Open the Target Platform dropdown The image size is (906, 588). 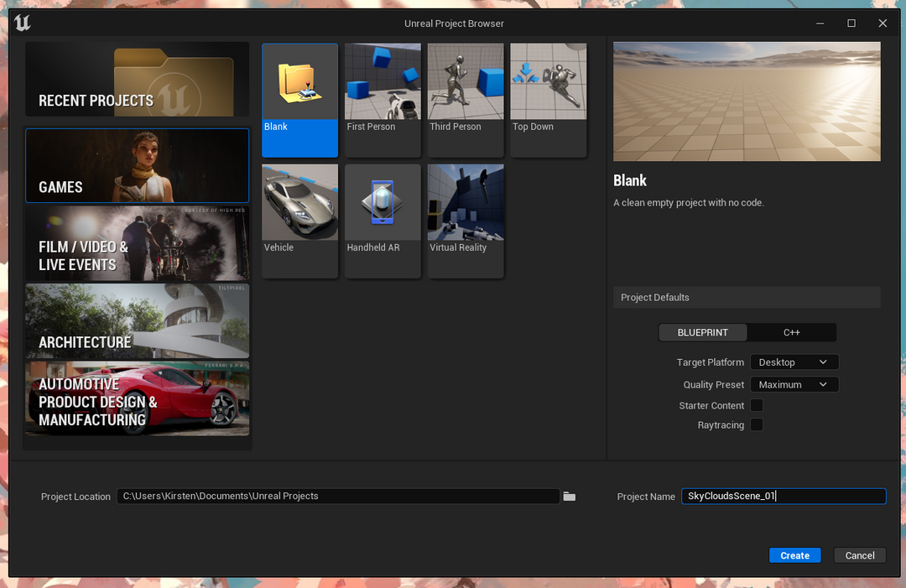794,362
